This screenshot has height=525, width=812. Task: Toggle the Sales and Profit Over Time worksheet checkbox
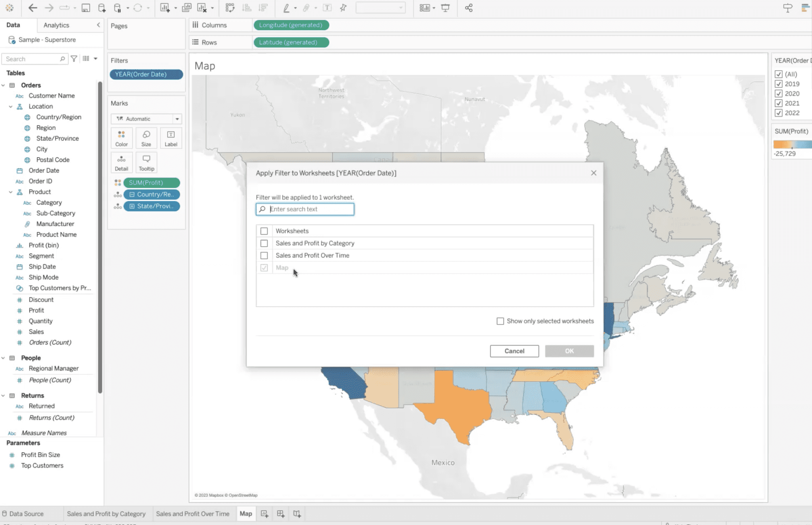tap(264, 255)
